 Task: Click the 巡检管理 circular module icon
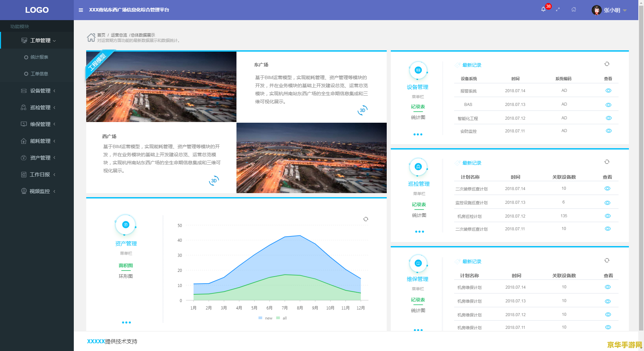tap(418, 167)
